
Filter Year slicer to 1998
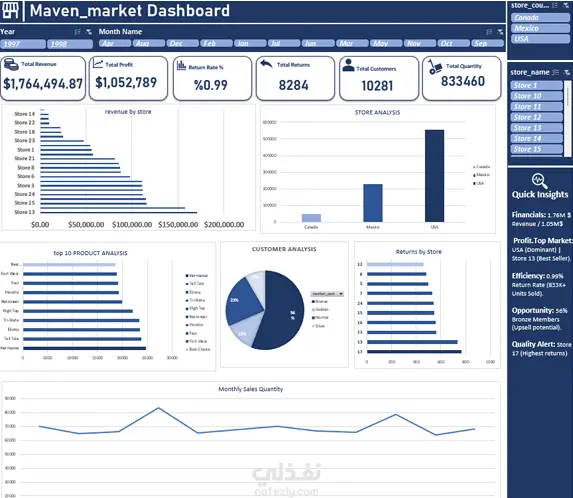[70, 44]
